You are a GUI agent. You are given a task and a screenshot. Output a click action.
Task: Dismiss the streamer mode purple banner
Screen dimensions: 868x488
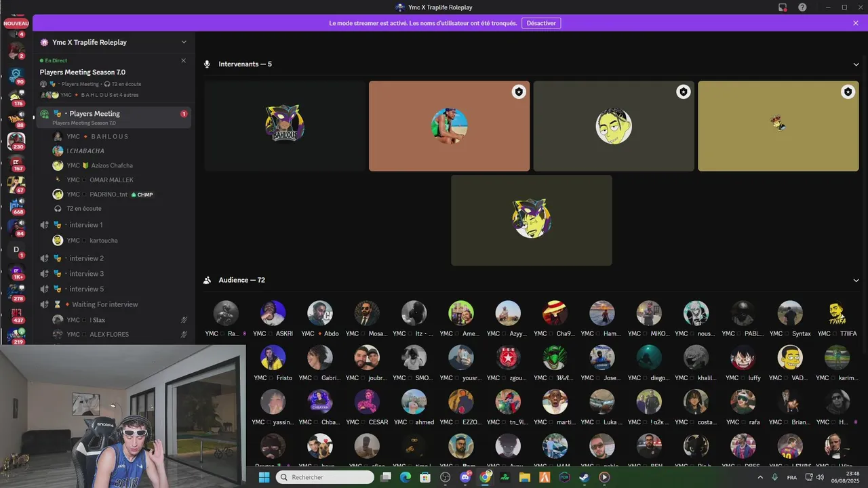pos(856,23)
